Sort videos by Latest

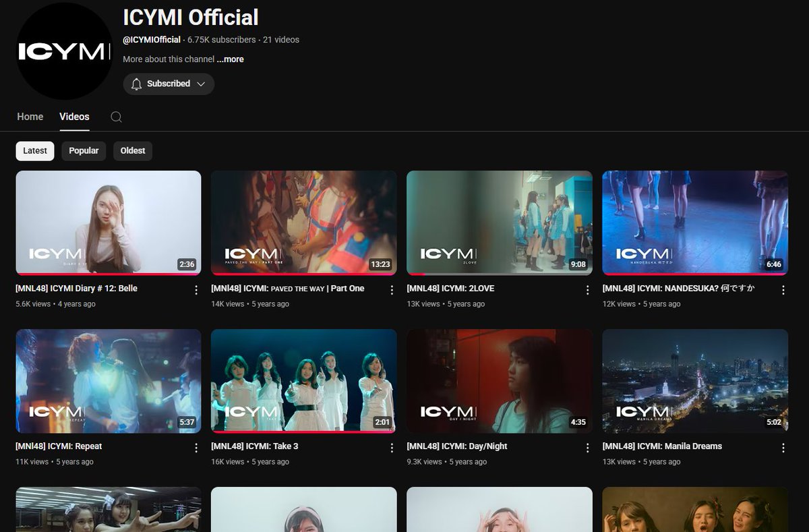35,151
